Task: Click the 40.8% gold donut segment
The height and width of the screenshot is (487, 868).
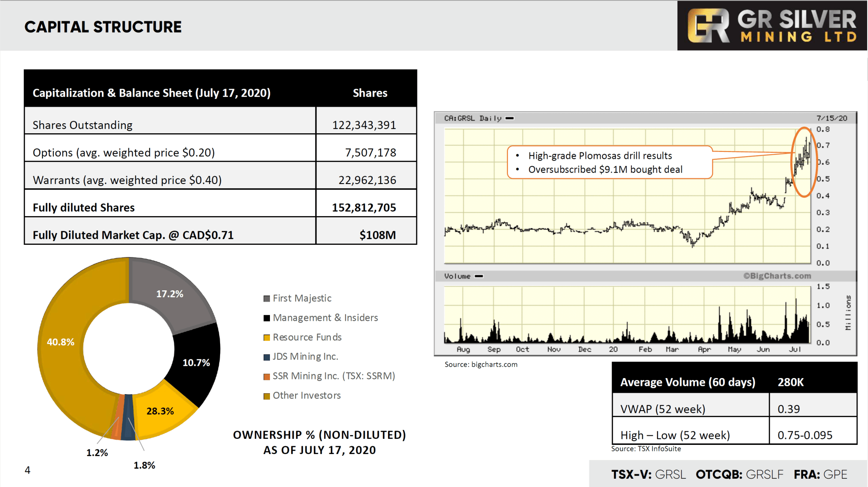Action: (61, 342)
